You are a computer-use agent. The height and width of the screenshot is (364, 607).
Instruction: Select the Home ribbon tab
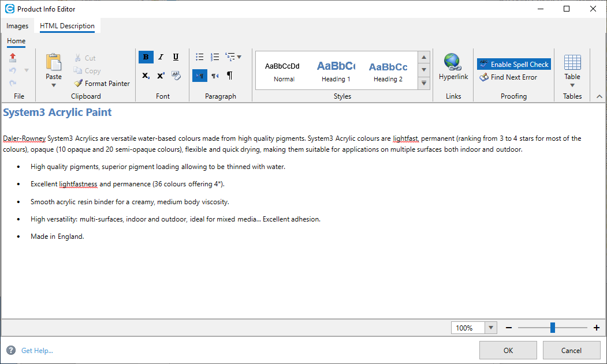tap(16, 41)
